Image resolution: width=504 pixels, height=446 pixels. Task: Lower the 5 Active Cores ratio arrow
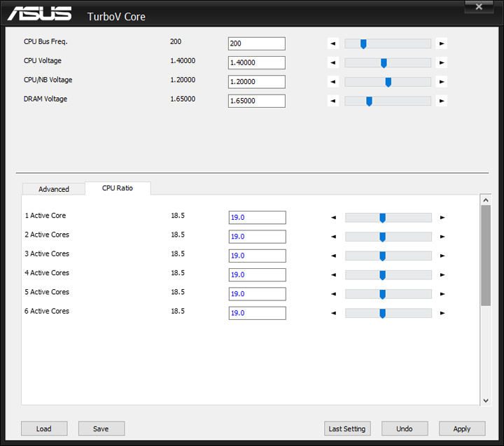(x=334, y=293)
